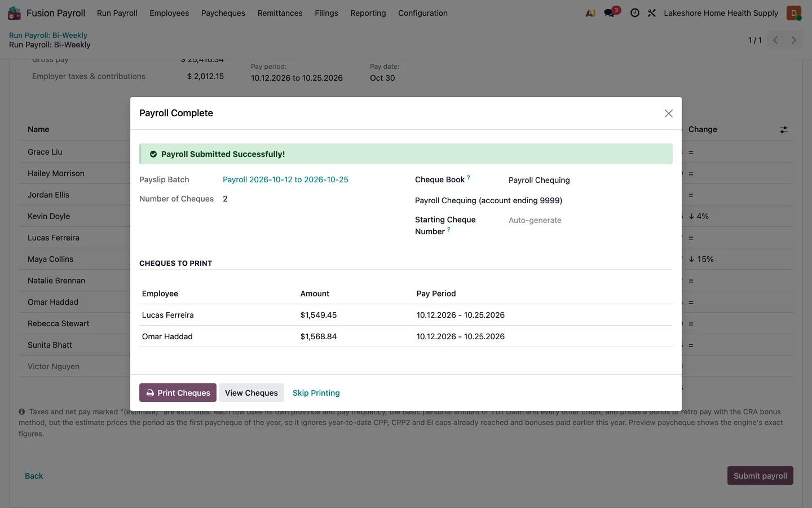Click Hailey Morrison in the background employee list
Viewport: 812px width, 508px height.
point(56,173)
